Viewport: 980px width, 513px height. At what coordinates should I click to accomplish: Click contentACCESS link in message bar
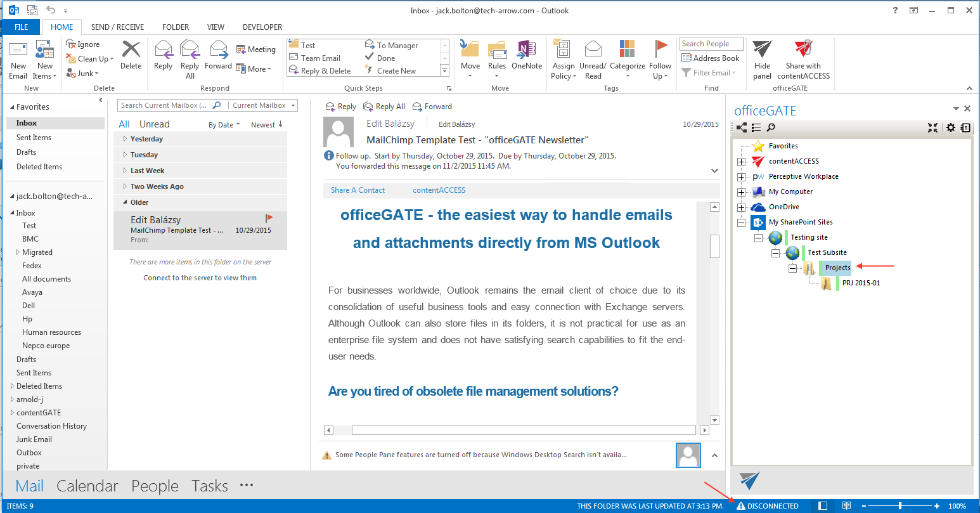pyautogui.click(x=439, y=190)
